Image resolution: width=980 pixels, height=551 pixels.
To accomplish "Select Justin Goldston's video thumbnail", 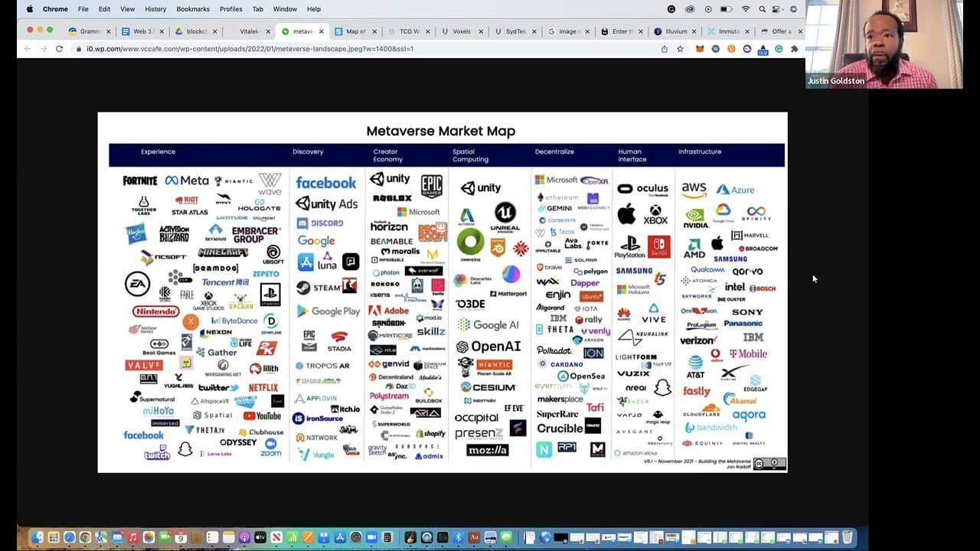I will tap(884, 44).
